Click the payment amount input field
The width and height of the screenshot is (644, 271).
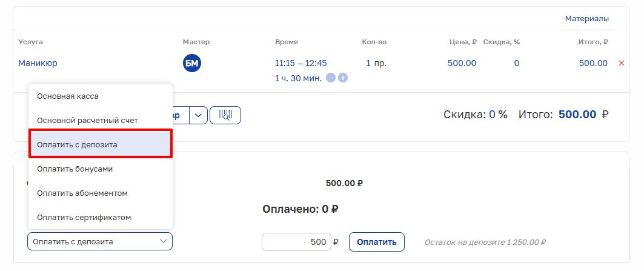pos(296,242)
